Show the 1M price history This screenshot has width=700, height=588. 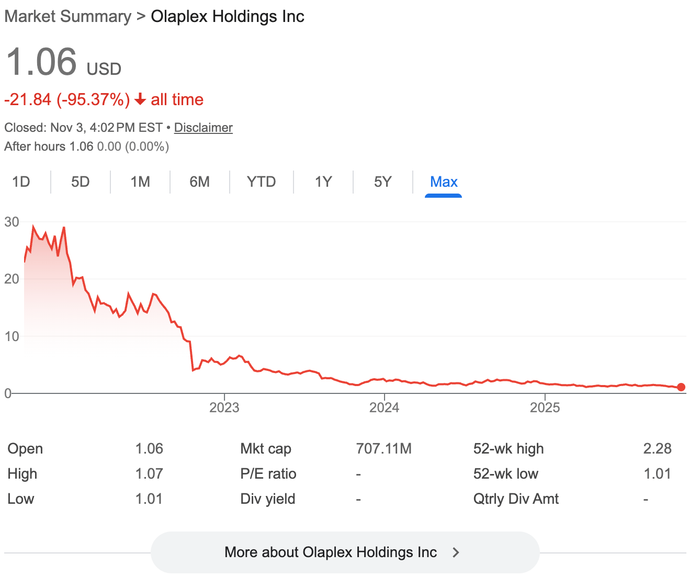tap(140, 182)
